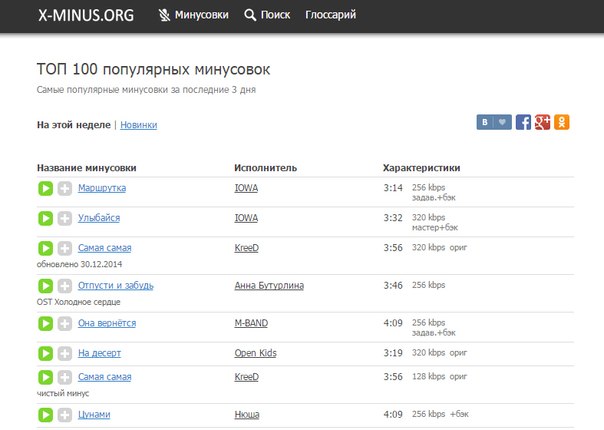The image size is (604, 430).
Task: Open the M-BAND artist link
Action: click(251, 323)
